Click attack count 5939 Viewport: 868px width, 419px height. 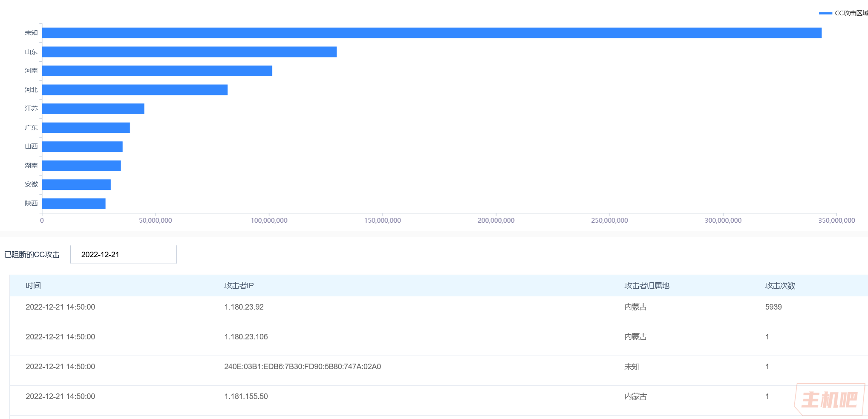pyautogui.click(x=773, y=307)
